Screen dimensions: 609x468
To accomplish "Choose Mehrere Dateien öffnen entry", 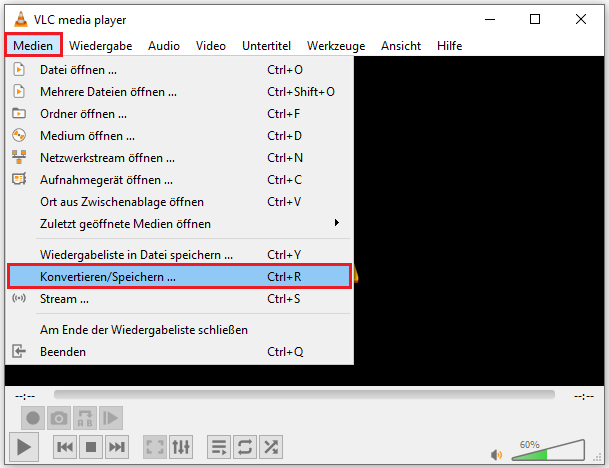I will 179,92.
